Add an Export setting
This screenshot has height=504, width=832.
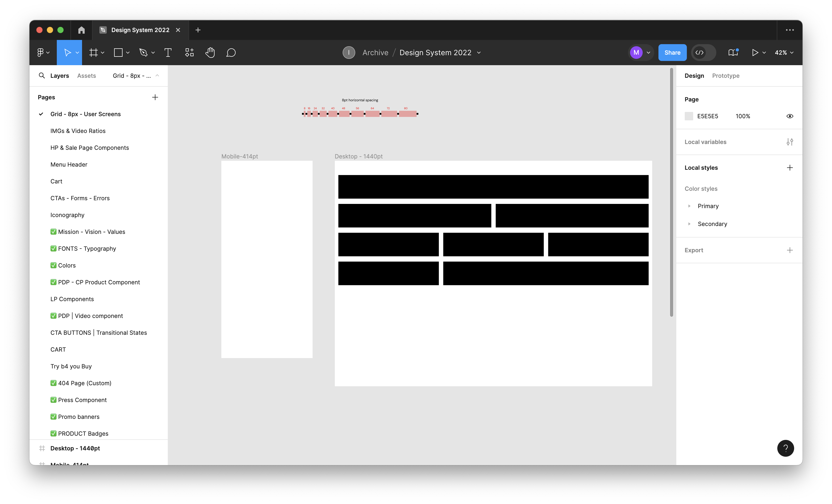pos(790,250)
